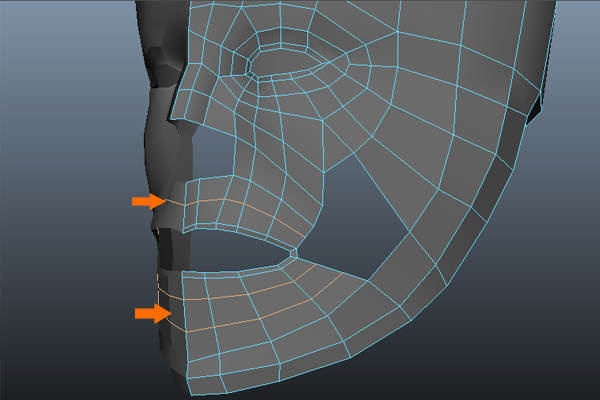Select the cheek pole vertex where many edges converge
Viewport: 600px width, 400px height.
(323, 120)
